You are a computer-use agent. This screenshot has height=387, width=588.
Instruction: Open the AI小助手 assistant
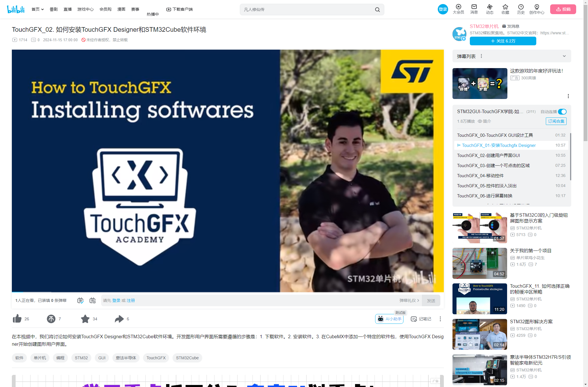pos(389,319)
